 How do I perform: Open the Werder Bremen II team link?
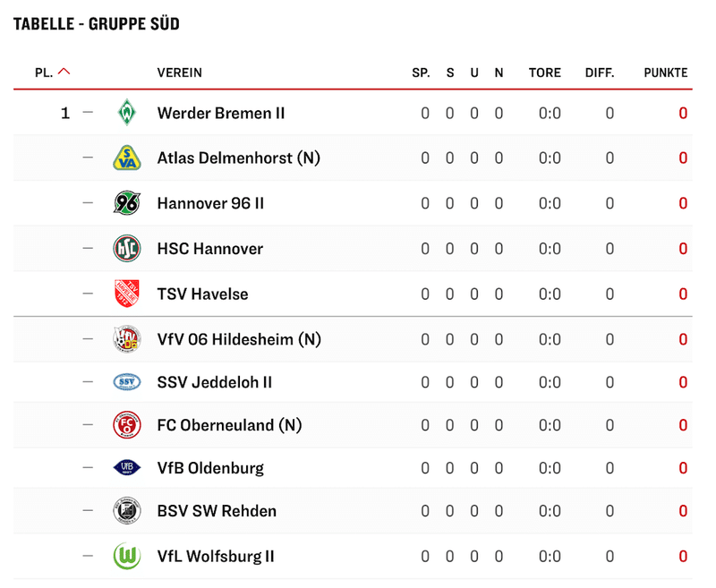pos(221,113)
